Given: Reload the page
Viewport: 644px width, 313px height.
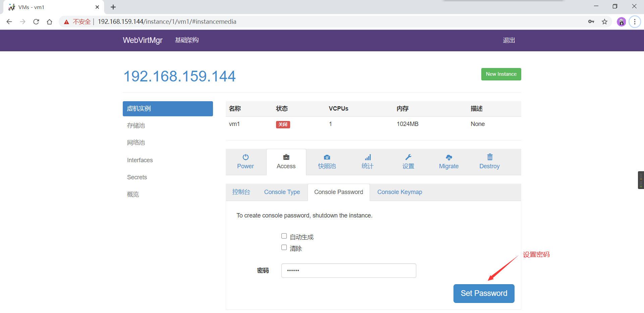Looking at the screenshot, I should click(x=36, y=22).
